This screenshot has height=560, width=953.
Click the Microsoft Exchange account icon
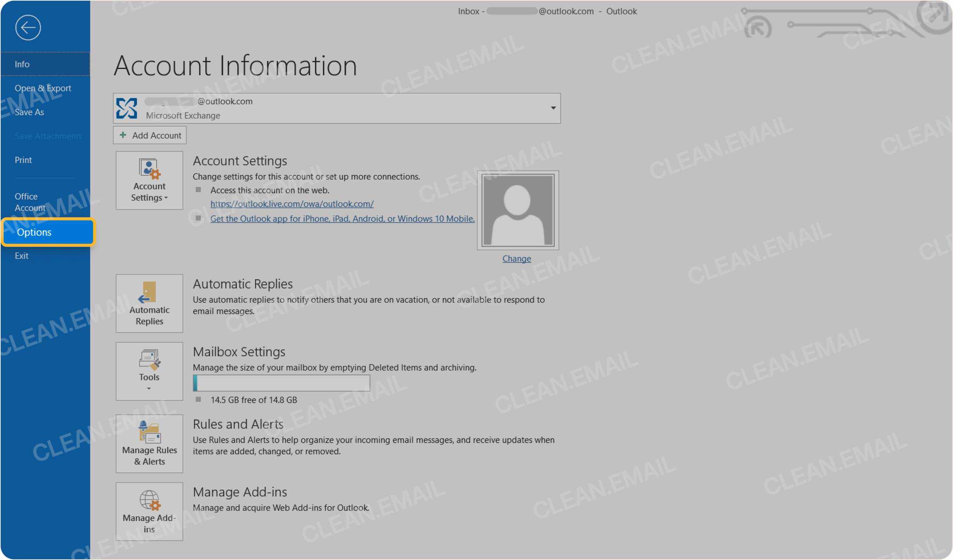click(127, 108)
